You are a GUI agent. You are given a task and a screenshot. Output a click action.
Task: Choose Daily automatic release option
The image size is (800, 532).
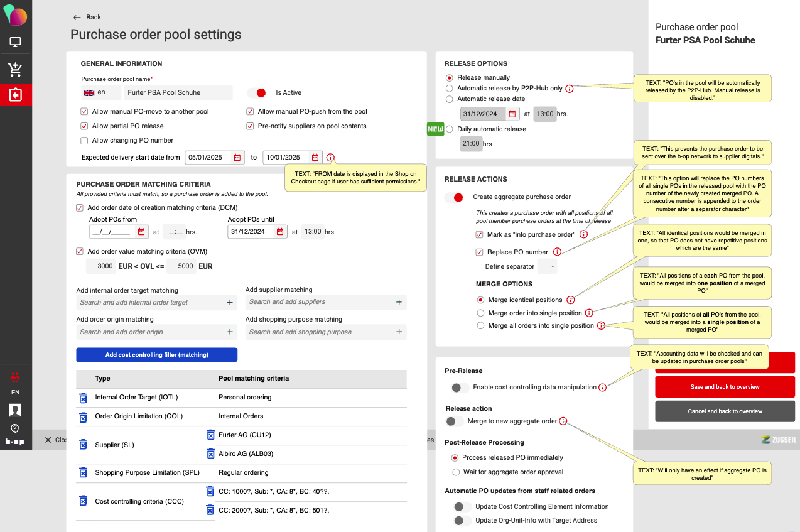[x=449, y=129]
